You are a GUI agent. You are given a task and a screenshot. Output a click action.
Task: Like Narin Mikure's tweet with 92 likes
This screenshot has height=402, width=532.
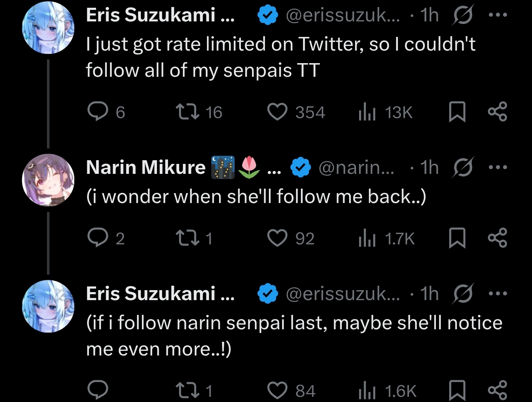click(x=277, y=238)
